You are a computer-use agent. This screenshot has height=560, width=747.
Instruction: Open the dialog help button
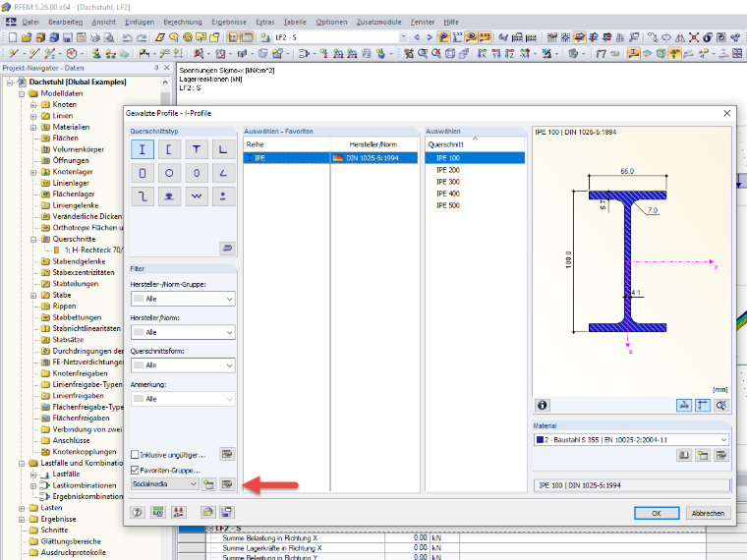tap(138, 513)
